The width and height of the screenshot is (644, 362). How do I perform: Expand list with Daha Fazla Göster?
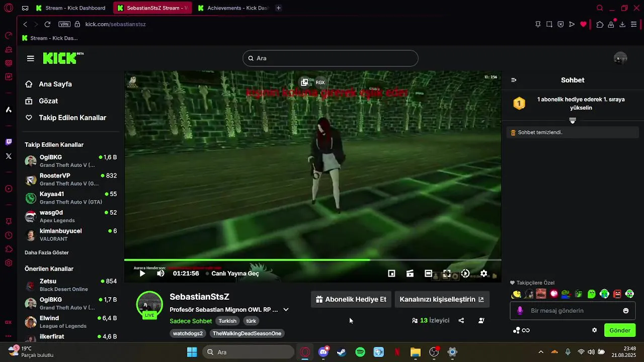tap(47, 252)
